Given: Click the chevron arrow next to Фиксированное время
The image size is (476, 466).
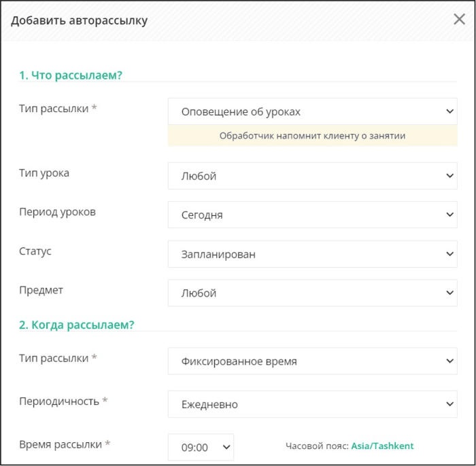Looking at the screenshot, I should point(449,361).
